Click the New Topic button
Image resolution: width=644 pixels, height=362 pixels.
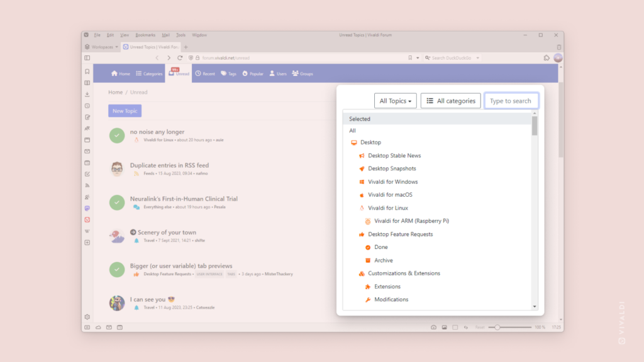click(x=125, y=111)
